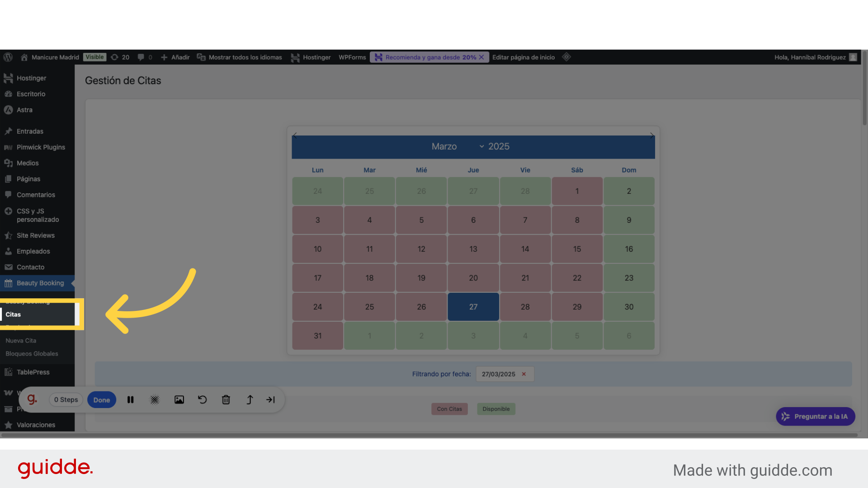Click the Preguntar a la IA button
Image resolution: width=868 pixels, height=488 pixels.
pos(815,417)
